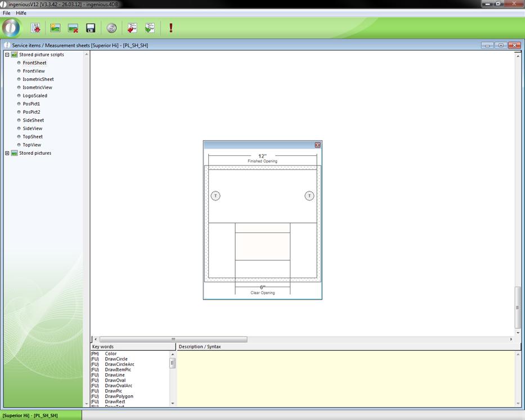Select the LogoScaled script entry
Image resolution: width=525 pixels, height=420 pixels.
35,96
